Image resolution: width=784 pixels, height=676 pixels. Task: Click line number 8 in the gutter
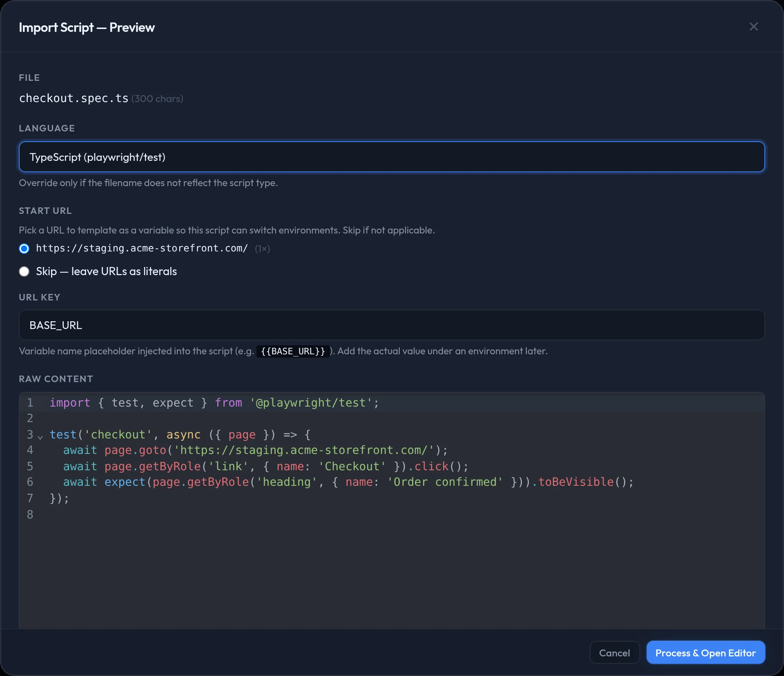coord(30,514)
